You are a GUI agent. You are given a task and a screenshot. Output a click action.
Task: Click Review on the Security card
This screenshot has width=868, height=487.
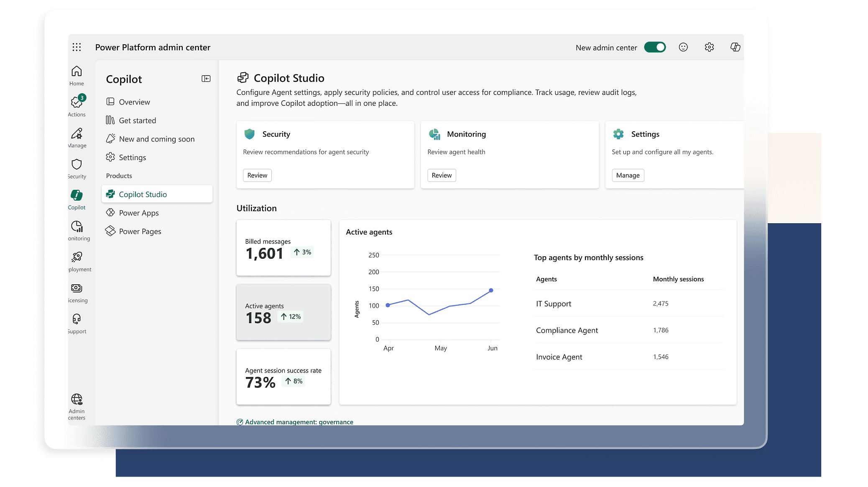257,175
